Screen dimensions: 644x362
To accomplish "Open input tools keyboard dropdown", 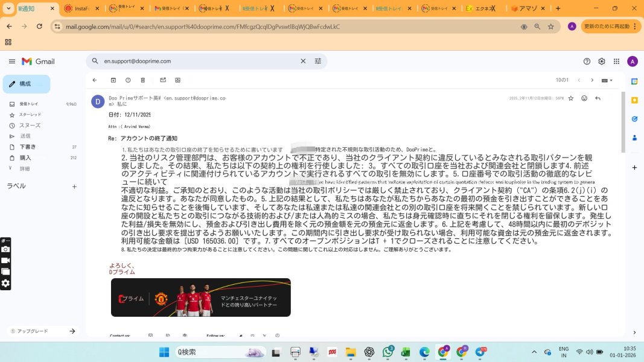I will click(x=607, y=80).
